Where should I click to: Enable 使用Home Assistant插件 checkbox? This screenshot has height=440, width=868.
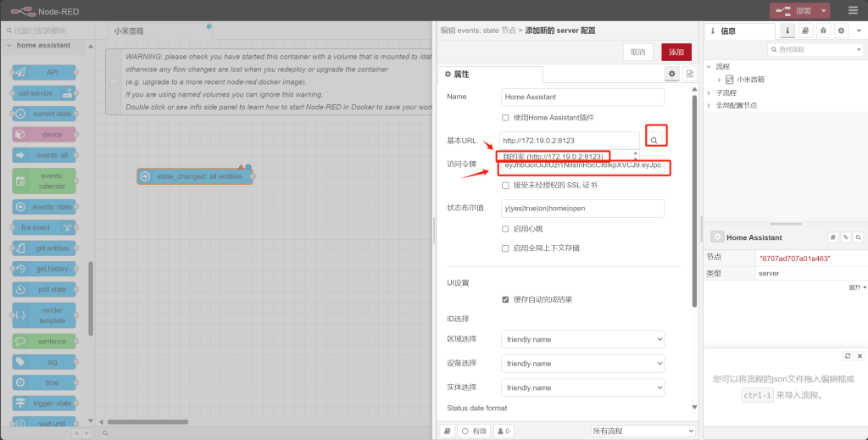coord(505,118)
